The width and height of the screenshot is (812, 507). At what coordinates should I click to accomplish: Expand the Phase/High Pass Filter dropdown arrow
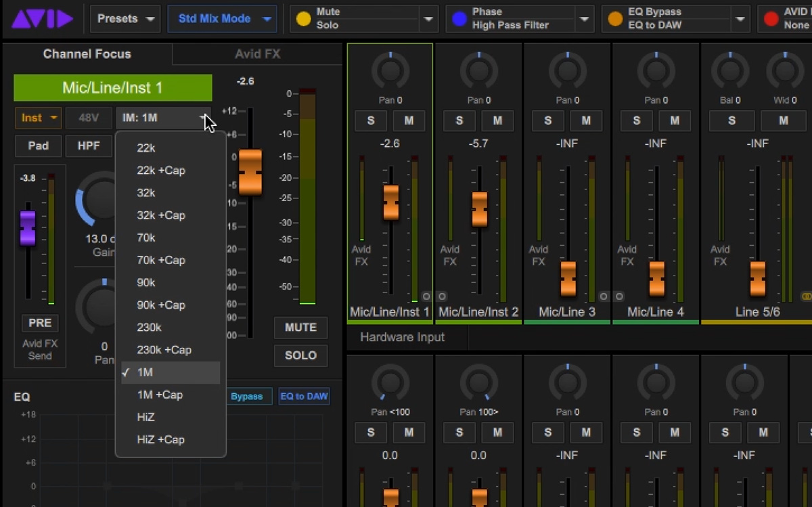point(584,19)
